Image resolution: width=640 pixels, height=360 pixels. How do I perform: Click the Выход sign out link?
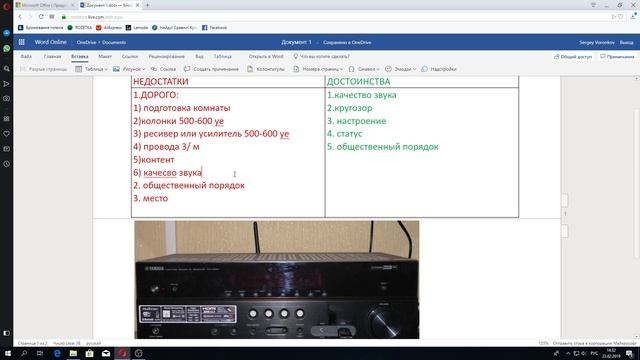[627, 42]
